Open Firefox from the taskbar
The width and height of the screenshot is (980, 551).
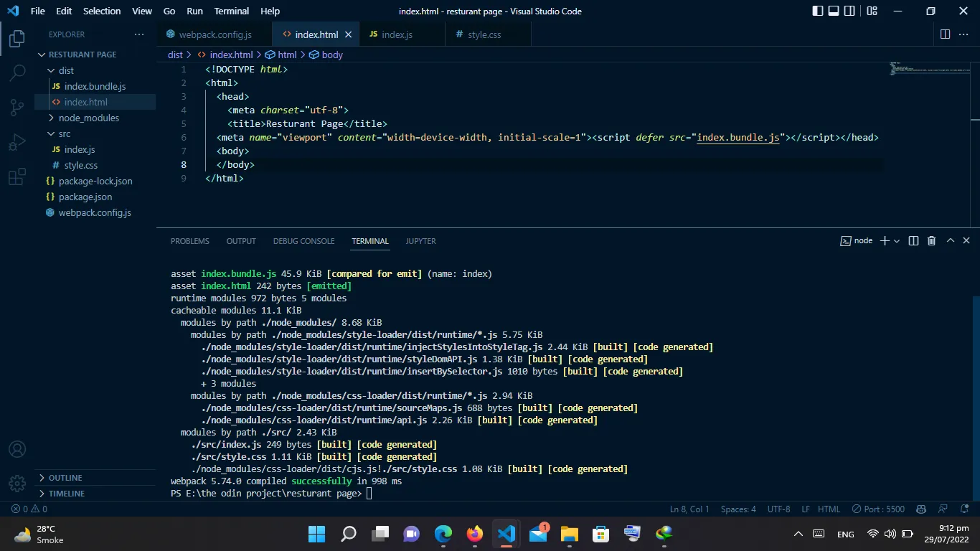click(x=474, y=534)
